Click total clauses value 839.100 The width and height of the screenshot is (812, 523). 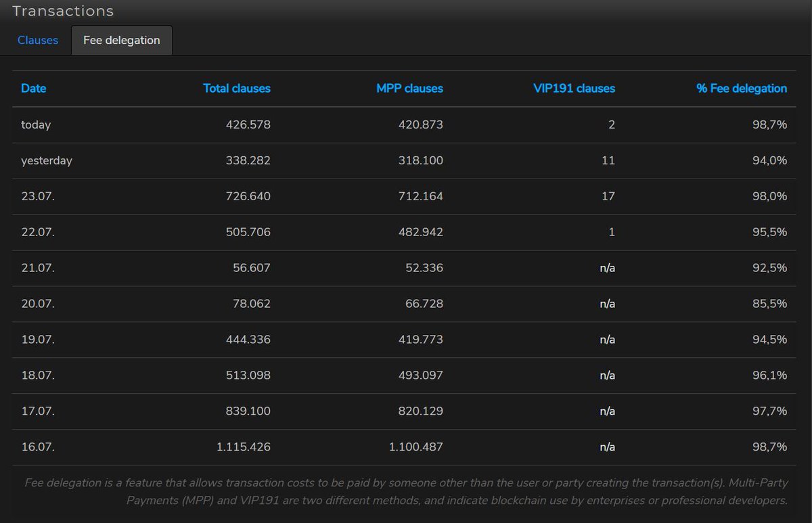248,411
